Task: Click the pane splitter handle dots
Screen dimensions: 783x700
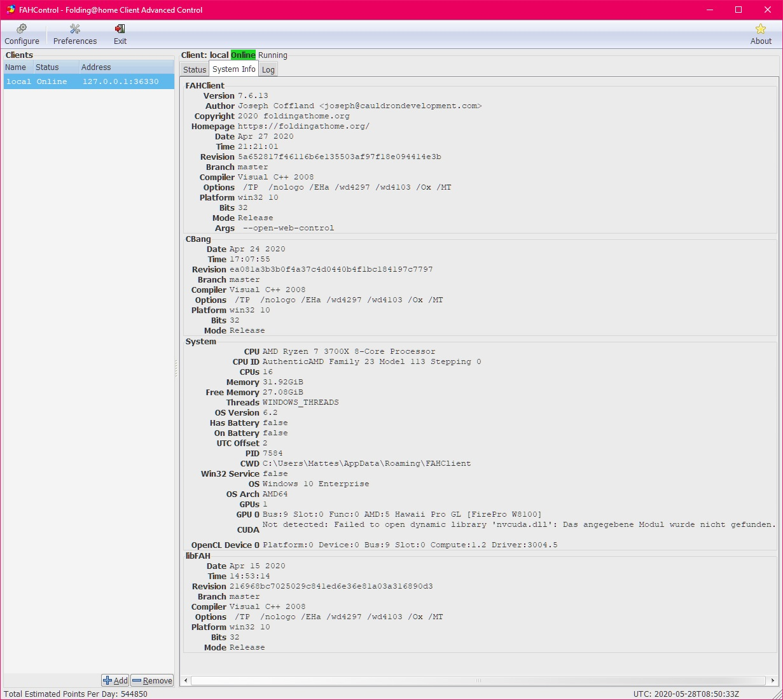Action: tap(176, 368)
